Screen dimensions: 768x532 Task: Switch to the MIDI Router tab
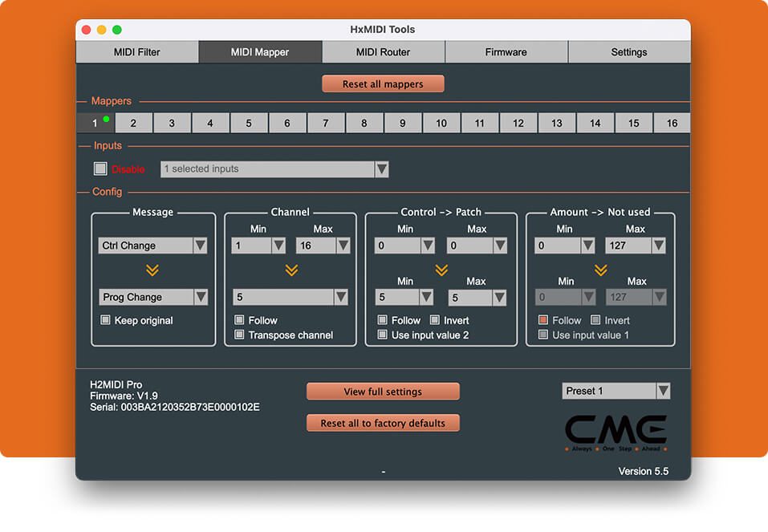[383, 52]
